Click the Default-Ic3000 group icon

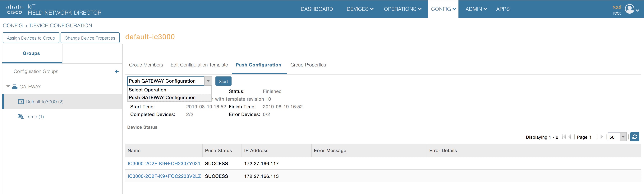[x=21, y=101]
